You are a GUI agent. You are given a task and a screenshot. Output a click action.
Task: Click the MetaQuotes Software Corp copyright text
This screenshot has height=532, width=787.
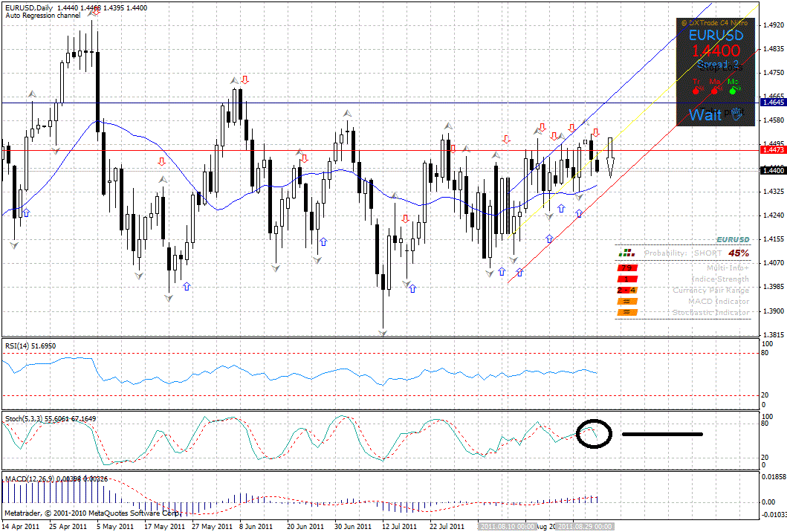[x=92, y=513]
